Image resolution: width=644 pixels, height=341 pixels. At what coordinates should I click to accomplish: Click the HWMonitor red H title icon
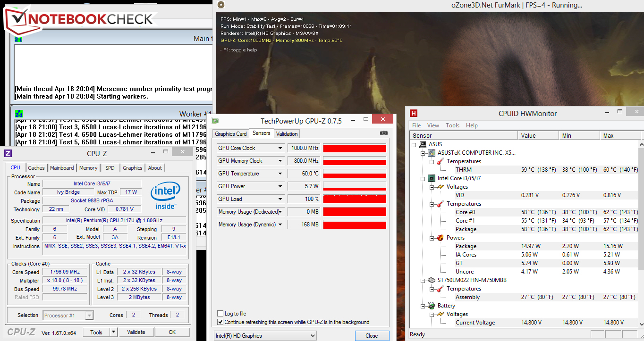click(x=414, y=113)
